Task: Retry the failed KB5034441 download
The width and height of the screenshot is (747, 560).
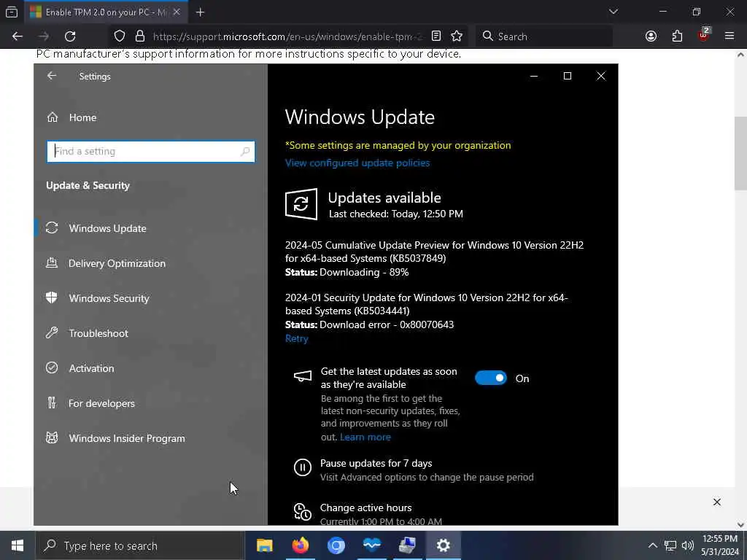Action: point(296,338)
